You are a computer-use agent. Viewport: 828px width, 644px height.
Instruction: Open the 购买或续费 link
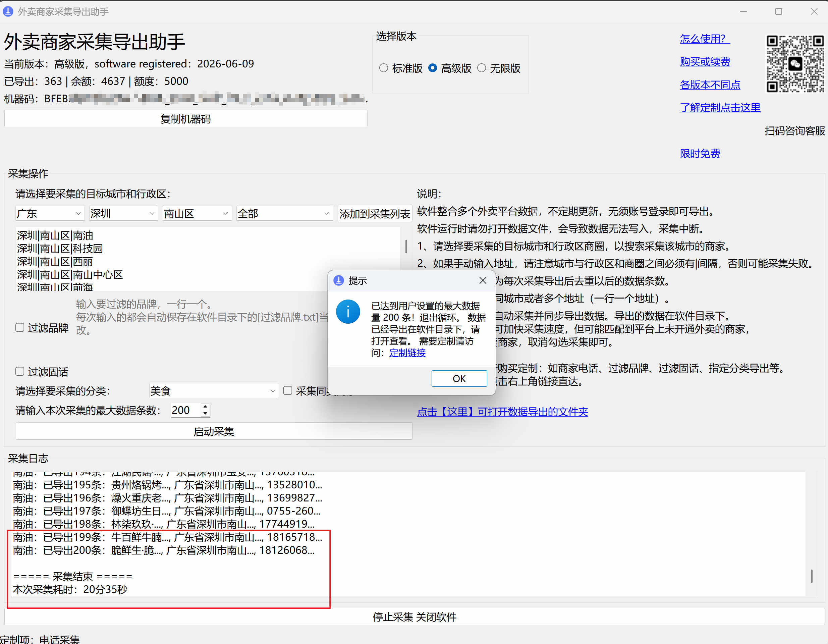(x=705, y=61)
